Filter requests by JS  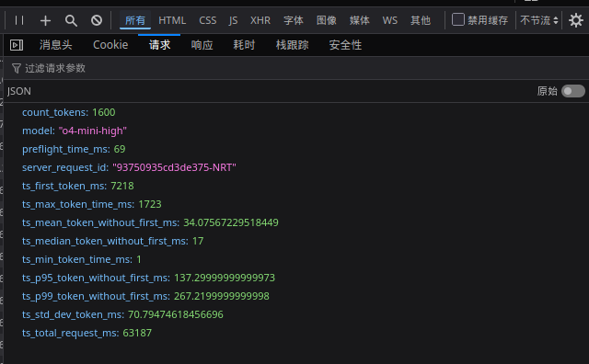pos(233,20)
